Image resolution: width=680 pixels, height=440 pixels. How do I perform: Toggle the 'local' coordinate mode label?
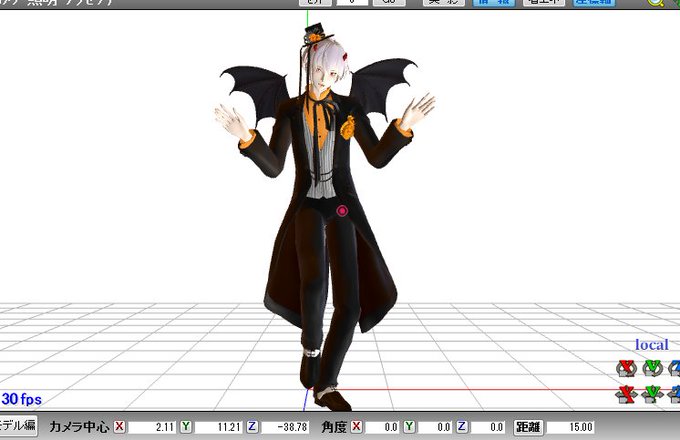[652, 345]
